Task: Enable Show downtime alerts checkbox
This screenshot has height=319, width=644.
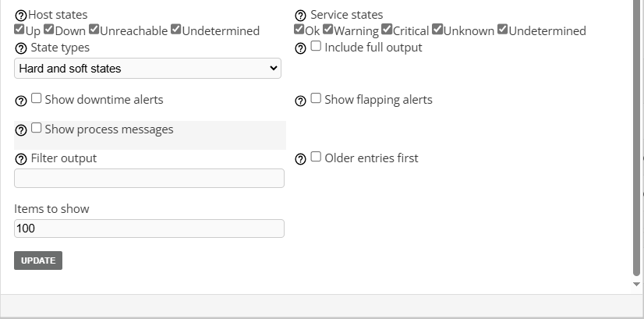Action: point(36,98)
